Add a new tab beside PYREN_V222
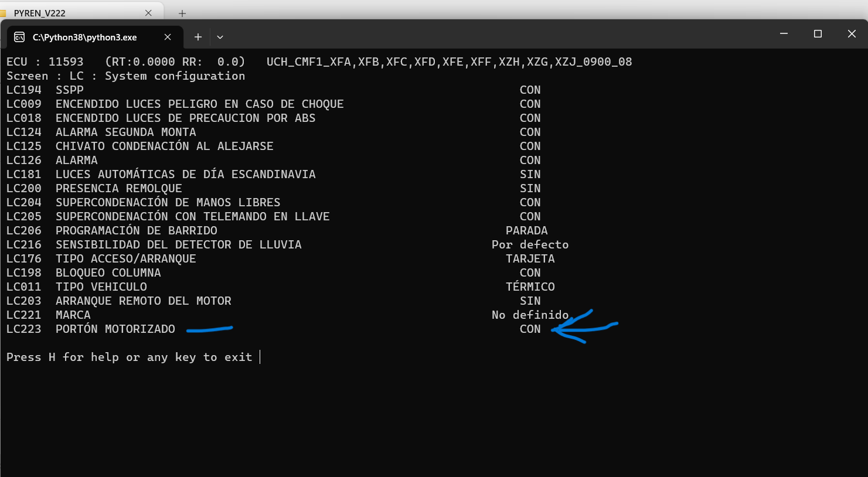Screen dimensions: 868x477 coord(182,13)
